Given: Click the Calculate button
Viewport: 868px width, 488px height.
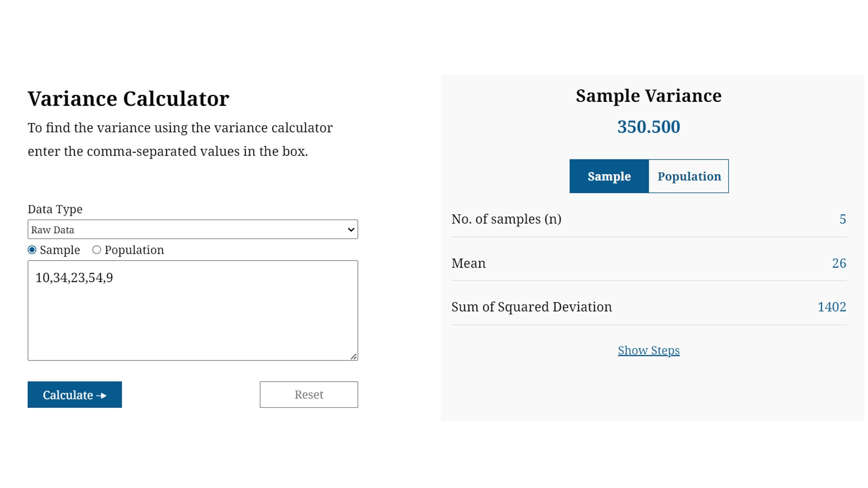Looking at the screenshot, I should click(x=74, y=395).
